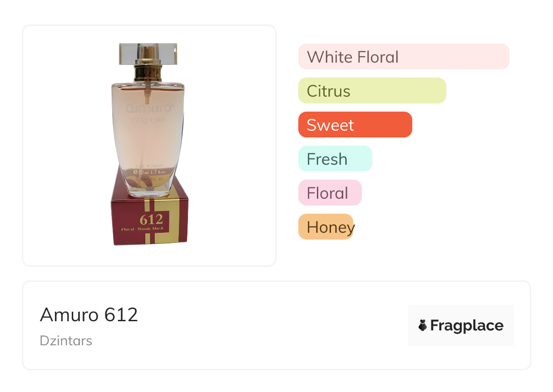
Task: Click the amuro logo on bottle
Action: tap(149, 108)
